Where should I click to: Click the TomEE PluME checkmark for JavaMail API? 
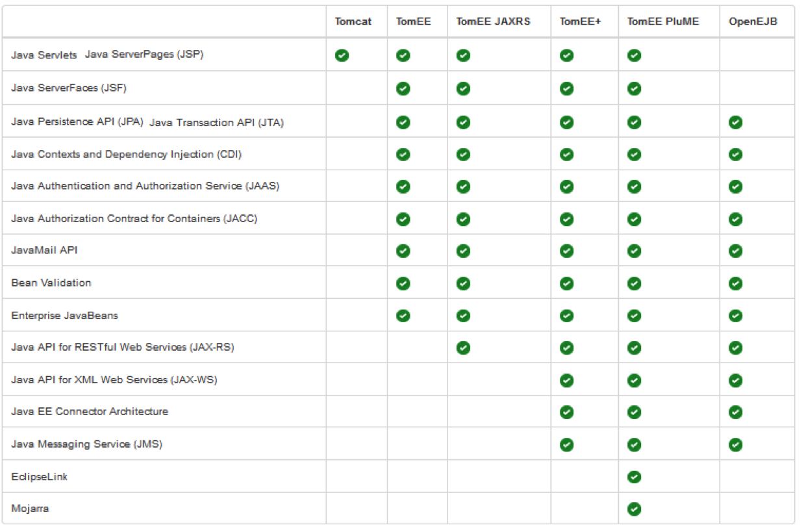point(634,251)
